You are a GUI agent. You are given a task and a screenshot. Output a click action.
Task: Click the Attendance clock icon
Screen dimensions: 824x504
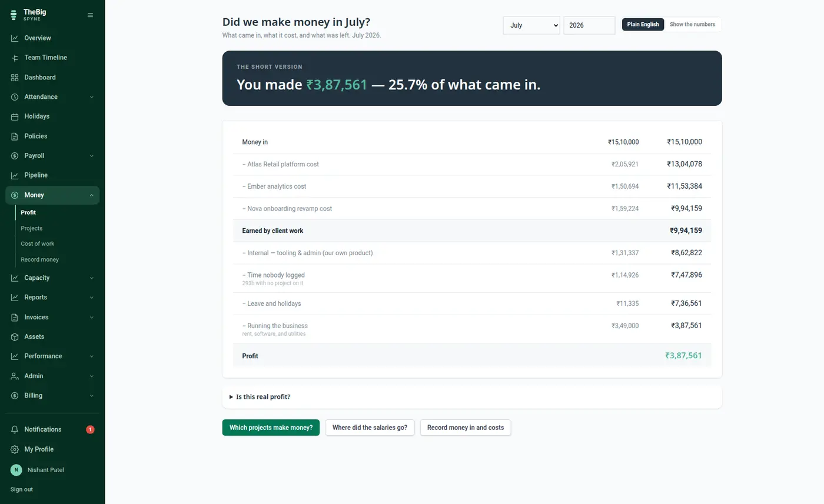15,97
